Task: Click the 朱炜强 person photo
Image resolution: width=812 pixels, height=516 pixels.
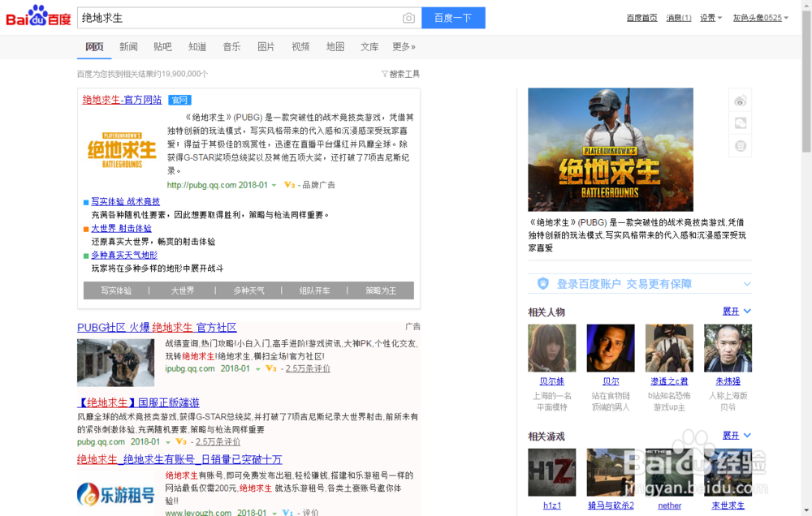Action: 728,348
